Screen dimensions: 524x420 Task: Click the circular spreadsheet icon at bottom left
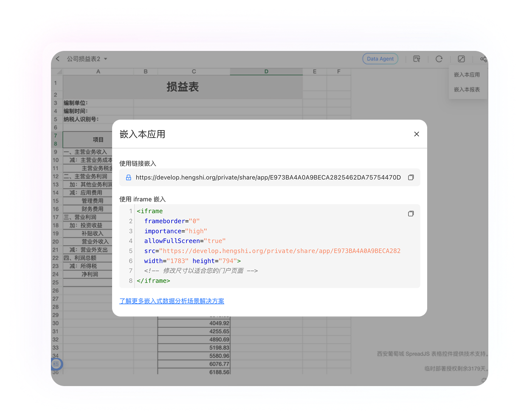[x=56, y=364]
